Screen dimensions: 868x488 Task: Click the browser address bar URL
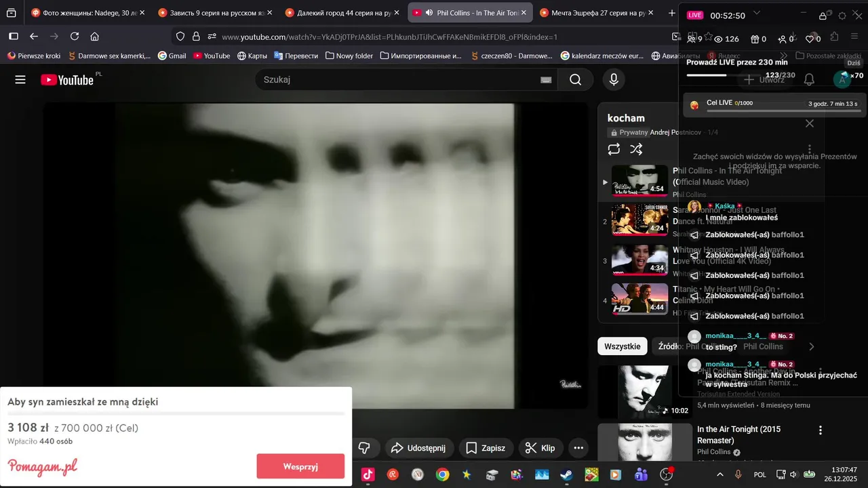click(389, 37)
